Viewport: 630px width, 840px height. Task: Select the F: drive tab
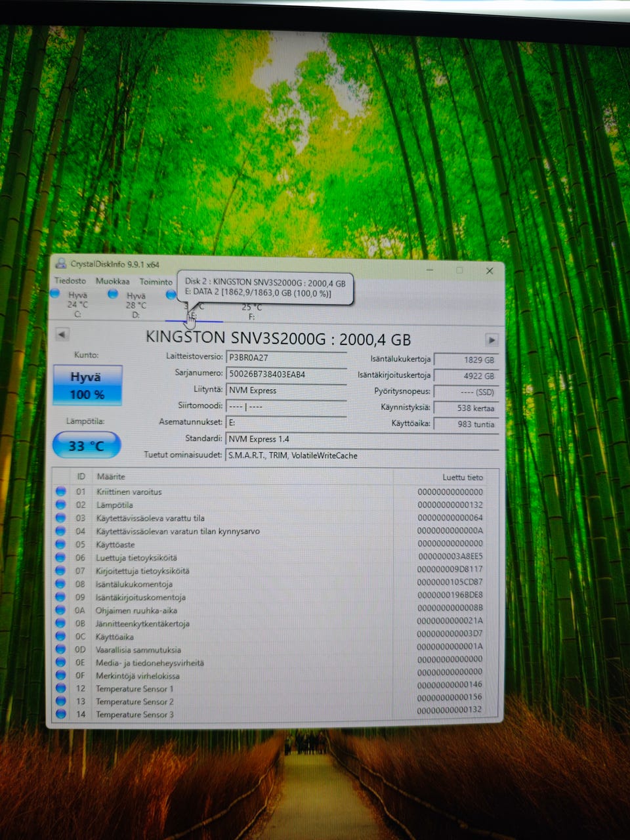click(251, 311)
